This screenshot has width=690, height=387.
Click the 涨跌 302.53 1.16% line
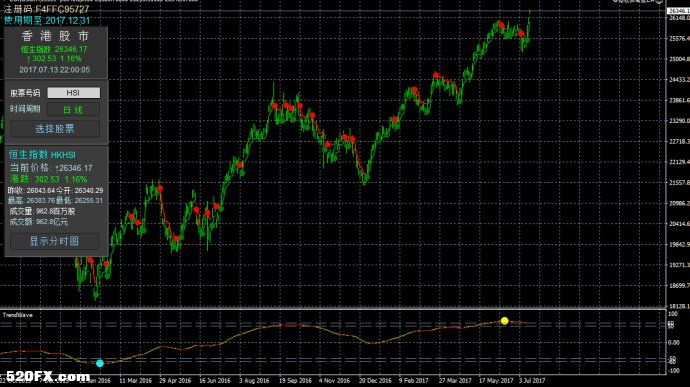[x=48, y=179]
